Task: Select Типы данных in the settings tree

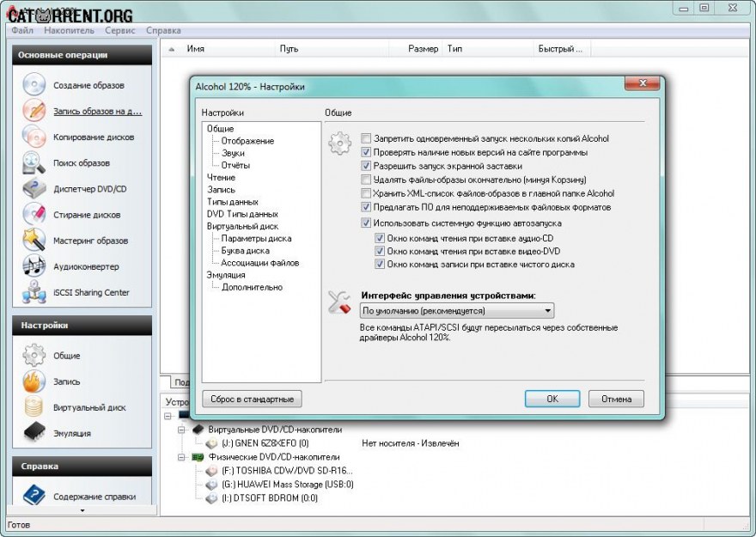Action: click(233, 202)
